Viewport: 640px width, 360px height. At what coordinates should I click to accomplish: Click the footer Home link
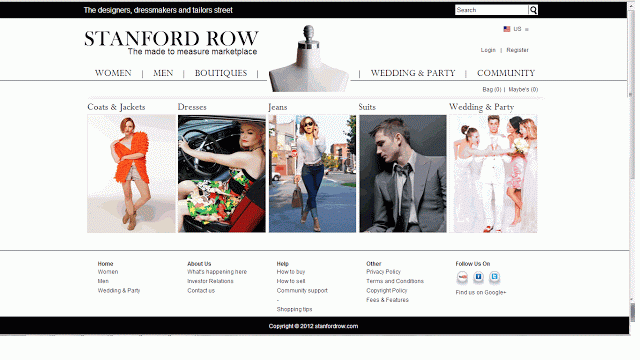105,264
